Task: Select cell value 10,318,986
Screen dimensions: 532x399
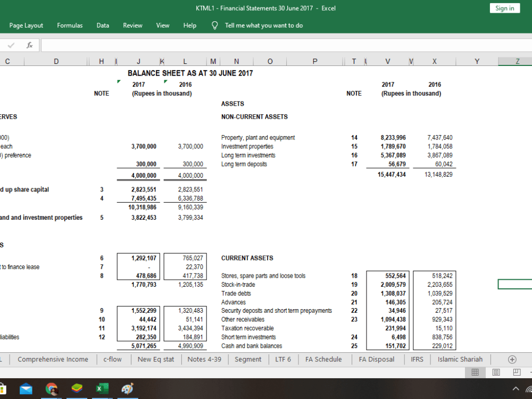Action: 142,207
